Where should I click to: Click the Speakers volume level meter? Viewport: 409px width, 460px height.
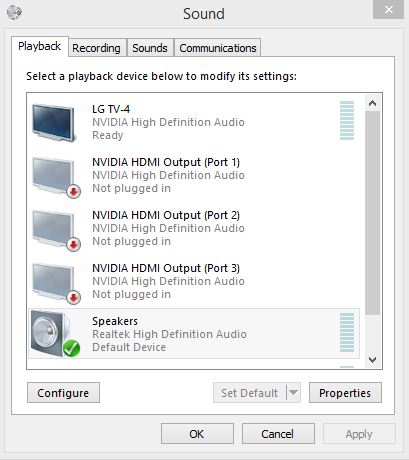(347, 332)
